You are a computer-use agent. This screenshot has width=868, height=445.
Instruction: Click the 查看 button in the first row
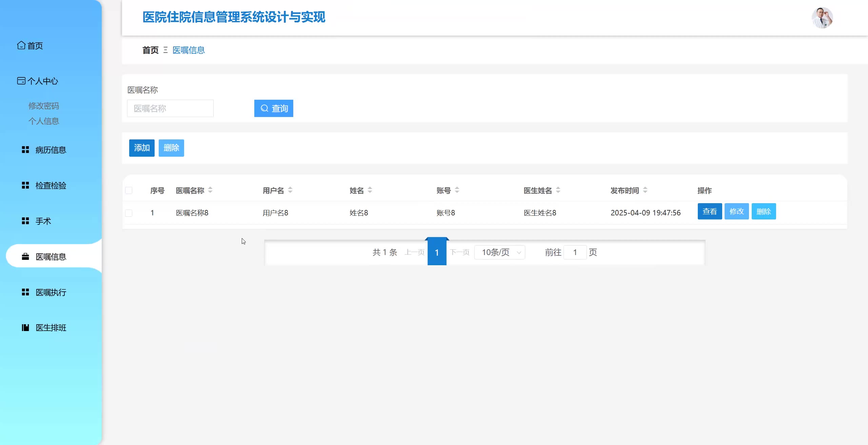(710, 211)
